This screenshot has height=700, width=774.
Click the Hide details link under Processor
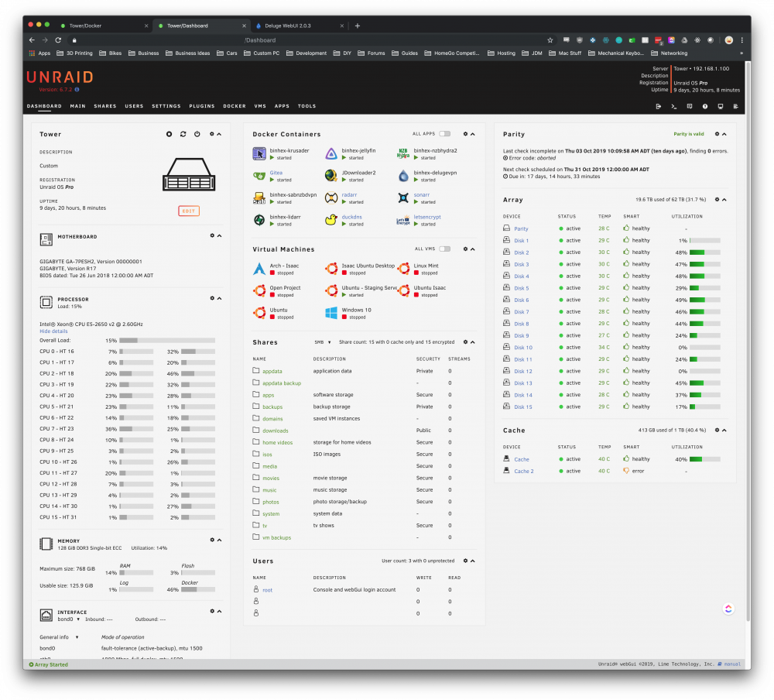click(54, 331)
